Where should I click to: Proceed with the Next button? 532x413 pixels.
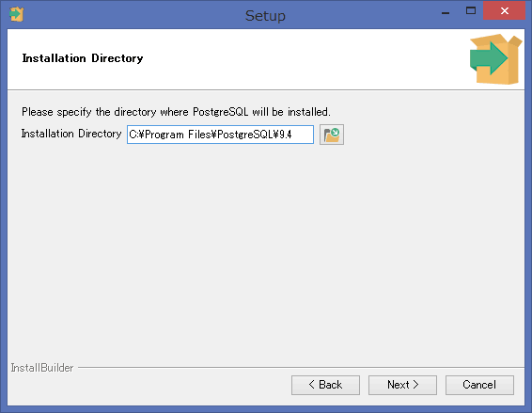(402, 385)
